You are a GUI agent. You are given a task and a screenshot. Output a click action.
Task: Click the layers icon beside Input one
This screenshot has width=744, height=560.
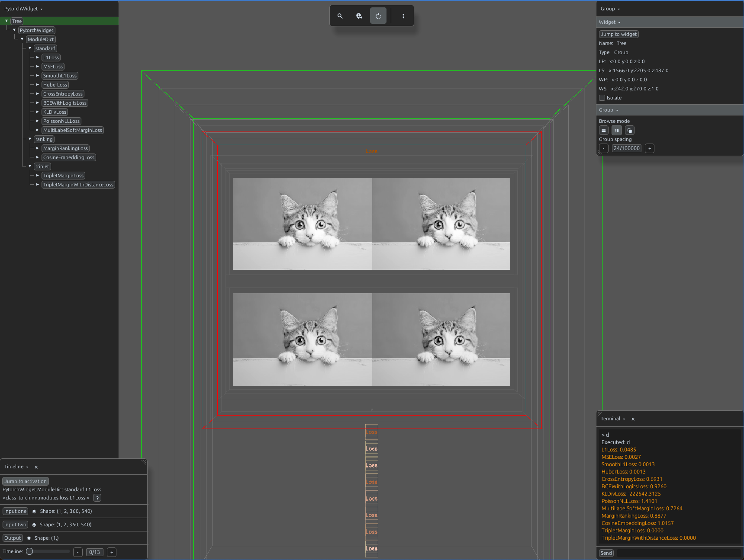pyautogui.click(x=34, y=511)
